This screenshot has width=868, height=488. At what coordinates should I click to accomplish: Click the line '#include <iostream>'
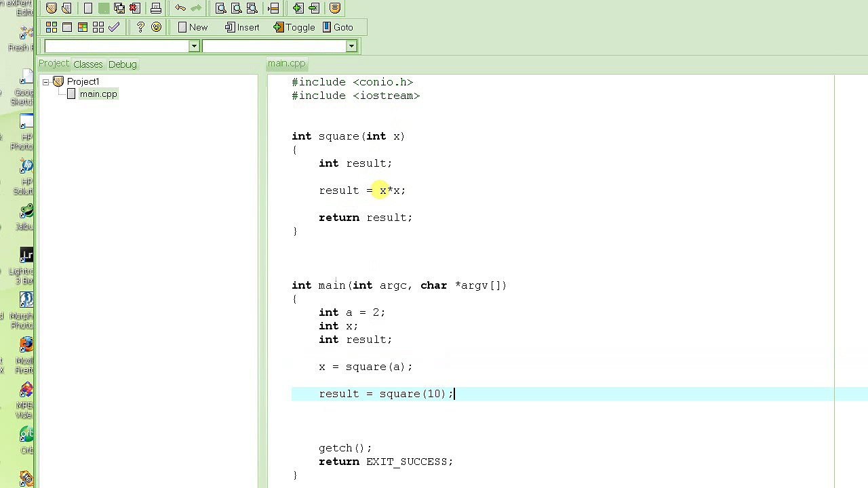pos(356,96)
